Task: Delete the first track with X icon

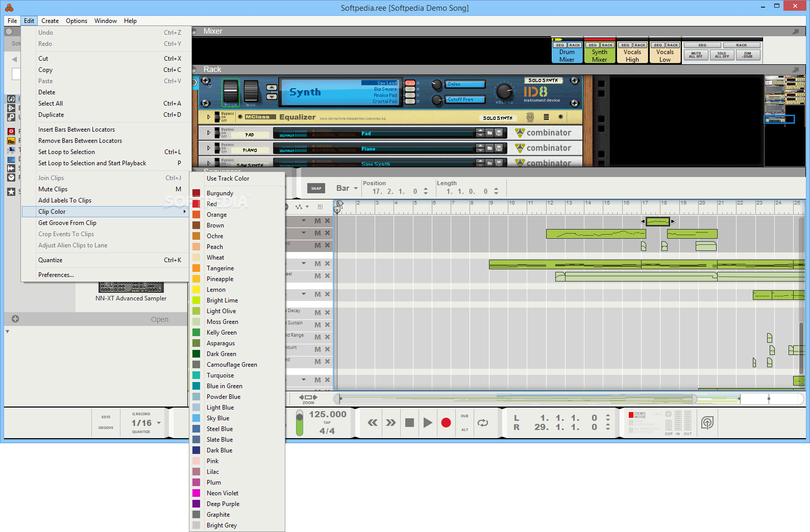Action: tap(328, 221)
